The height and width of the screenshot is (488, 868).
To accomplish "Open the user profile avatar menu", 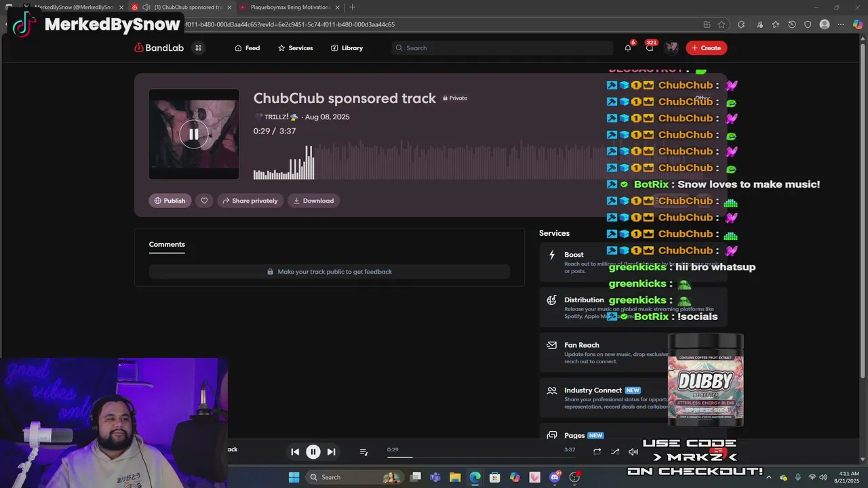I will click(x=671, y=48).
